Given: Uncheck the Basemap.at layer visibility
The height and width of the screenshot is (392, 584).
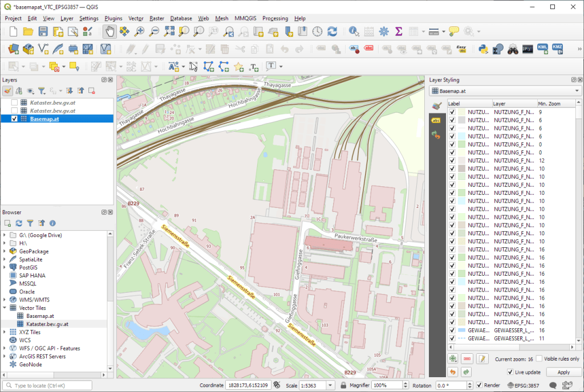Looking at the screenshot, I should 14,119.
